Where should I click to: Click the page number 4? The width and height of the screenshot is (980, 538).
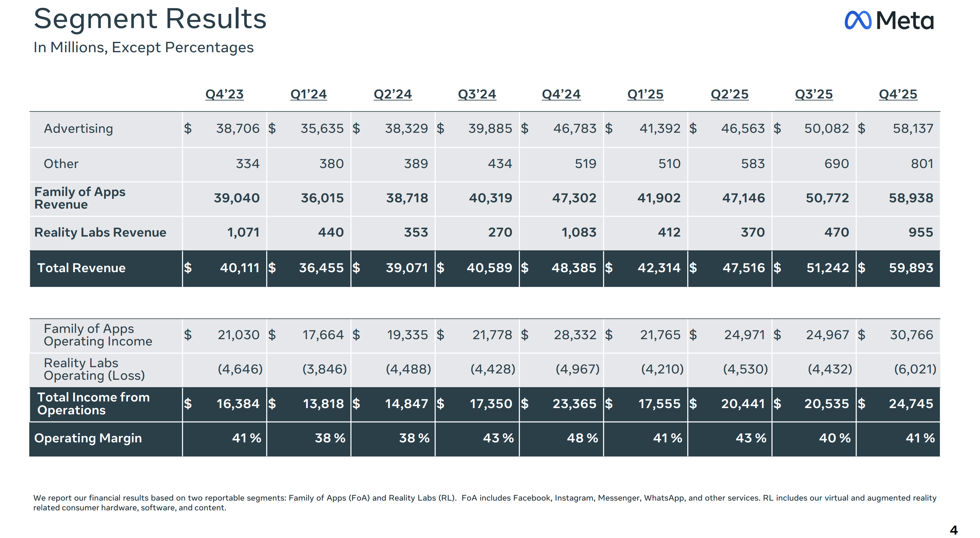953,530
